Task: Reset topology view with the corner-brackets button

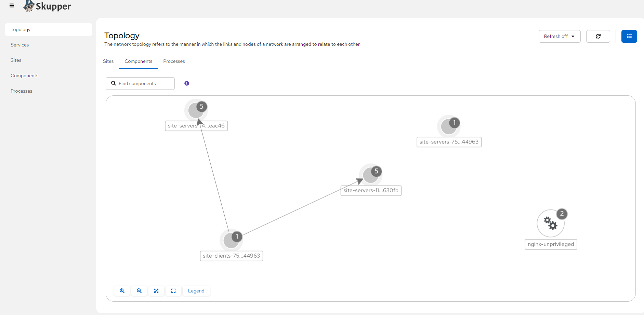Action: coord(173,291)
